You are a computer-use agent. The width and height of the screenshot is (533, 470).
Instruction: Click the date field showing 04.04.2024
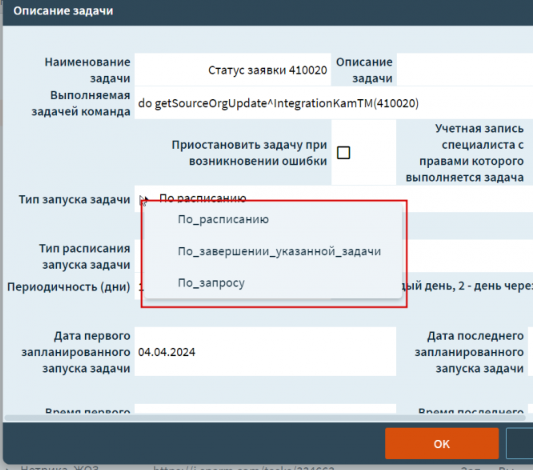click(x=265, y=352)
